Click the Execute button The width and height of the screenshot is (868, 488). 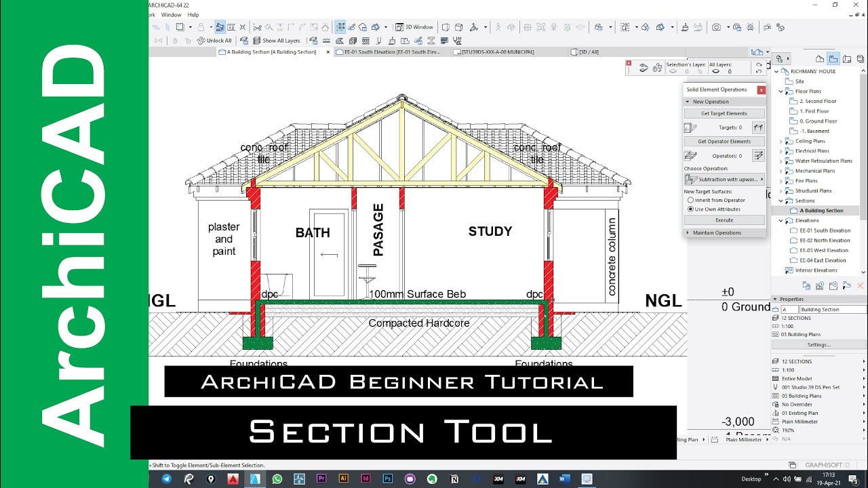pyautogui.click(x=724, y=220)
